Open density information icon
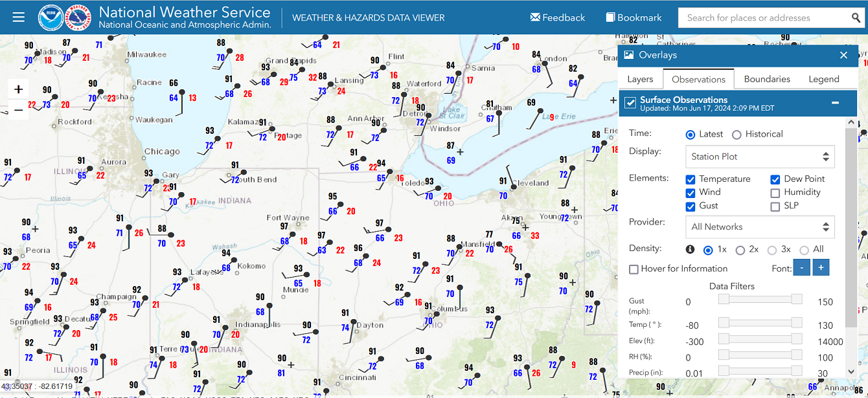Screen dimensions: 868x398 690,249
